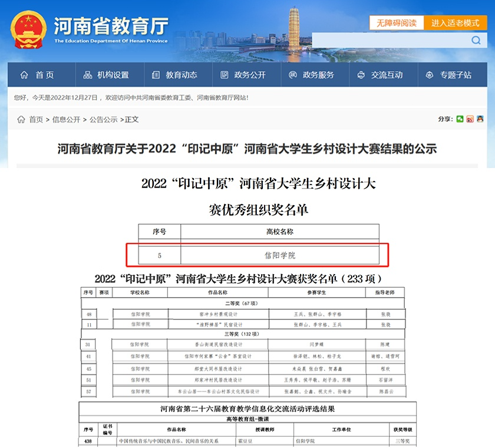Go to 信息公开 in the breadcrumb

pos(66,120)
